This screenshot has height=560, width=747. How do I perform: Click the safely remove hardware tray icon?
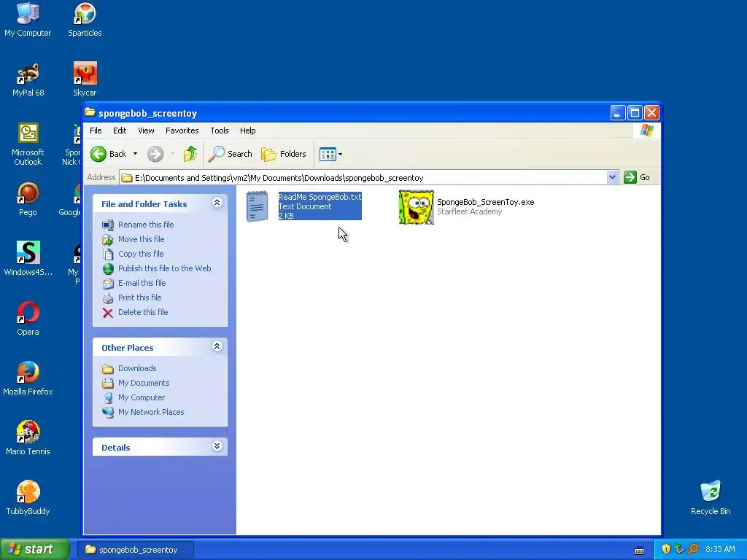coord(679,550)
